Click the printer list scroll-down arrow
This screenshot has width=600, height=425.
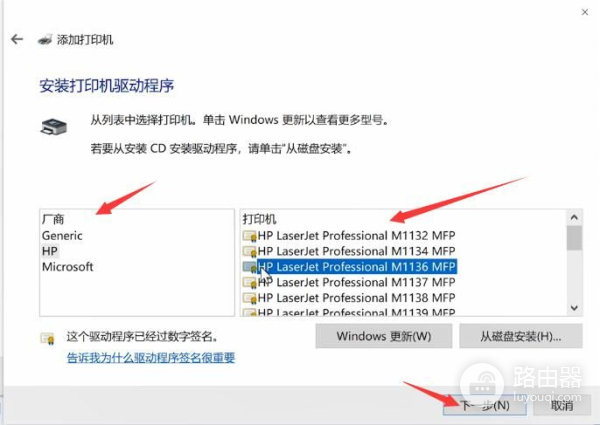574,308
